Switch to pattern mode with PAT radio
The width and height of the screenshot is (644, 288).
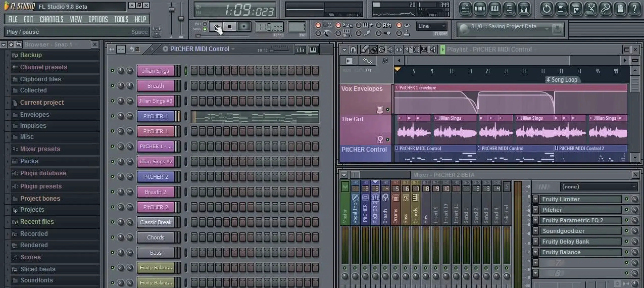pyautogui.click(x=205, y=24)
